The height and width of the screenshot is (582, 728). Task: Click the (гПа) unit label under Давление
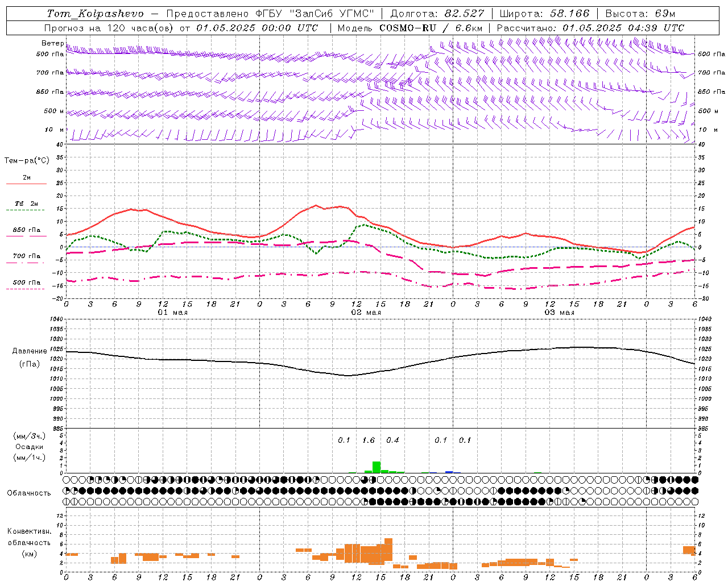(x=30, y=364)
